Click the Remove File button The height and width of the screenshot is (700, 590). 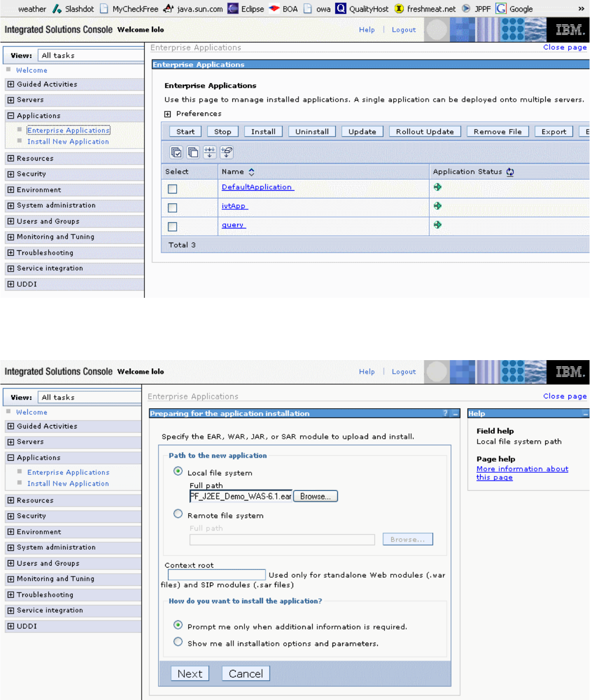498,132
